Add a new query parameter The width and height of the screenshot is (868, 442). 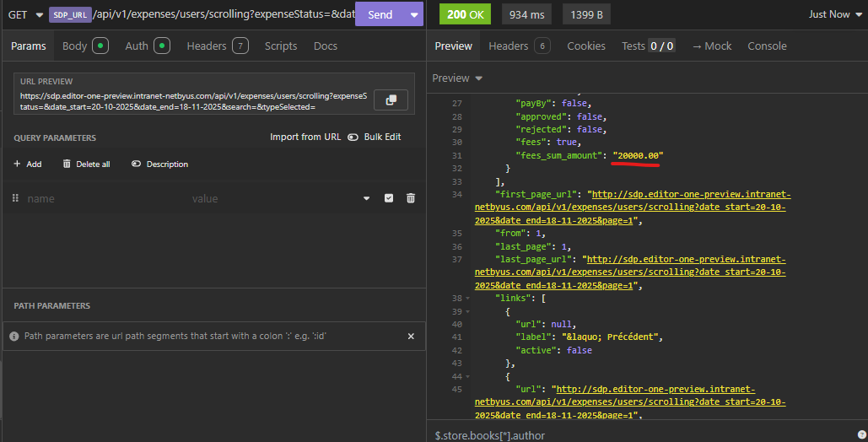(28, 164)
